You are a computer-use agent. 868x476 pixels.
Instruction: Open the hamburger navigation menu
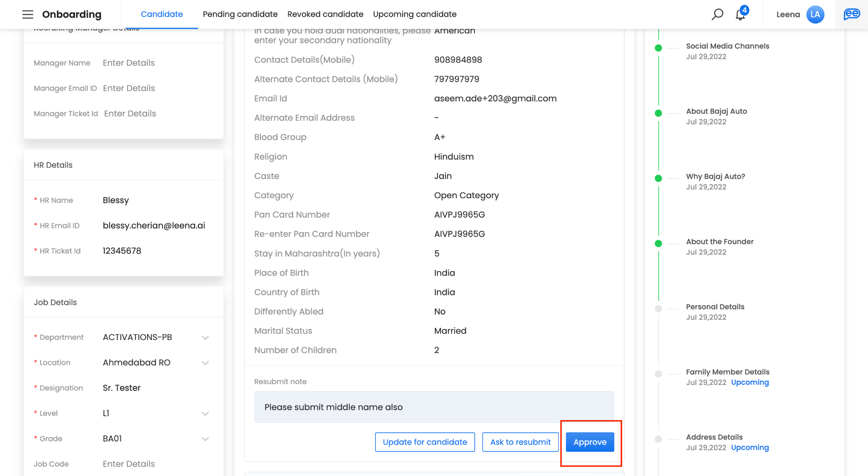[x=28, y=14]
